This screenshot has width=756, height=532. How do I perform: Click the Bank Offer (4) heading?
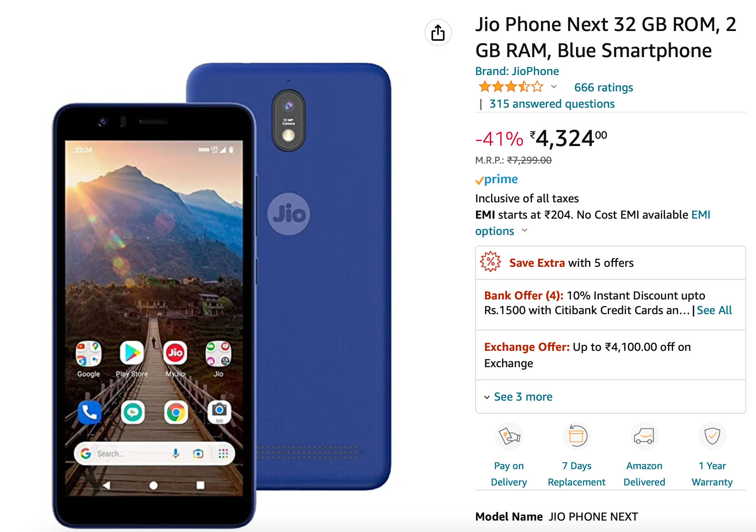[x=524, y=295]
